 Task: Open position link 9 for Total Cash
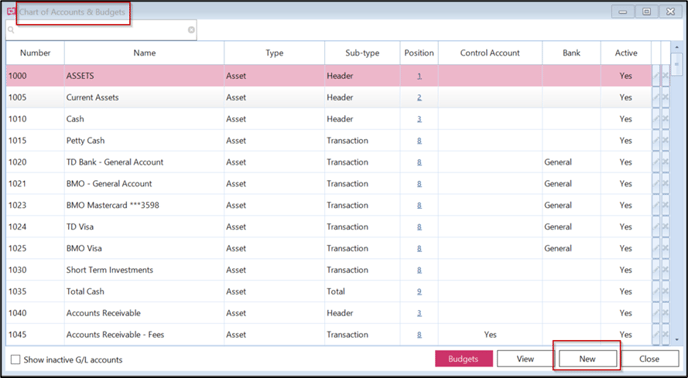419,291
